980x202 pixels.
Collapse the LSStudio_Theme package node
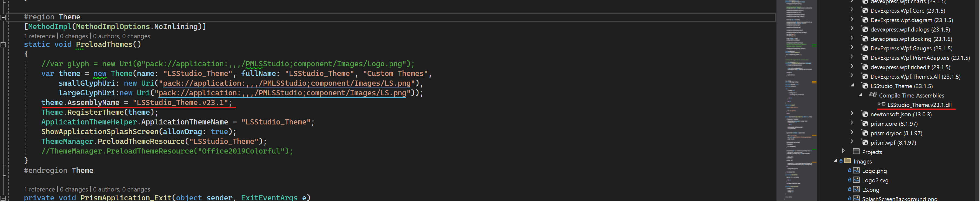pyautogui.click(x=852, y=85)
